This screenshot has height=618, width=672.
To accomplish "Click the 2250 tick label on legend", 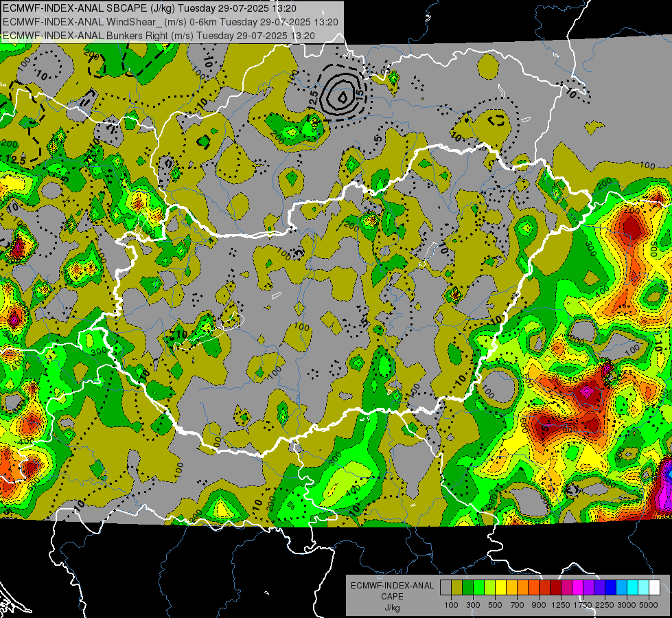I will (x=605, y=605).
